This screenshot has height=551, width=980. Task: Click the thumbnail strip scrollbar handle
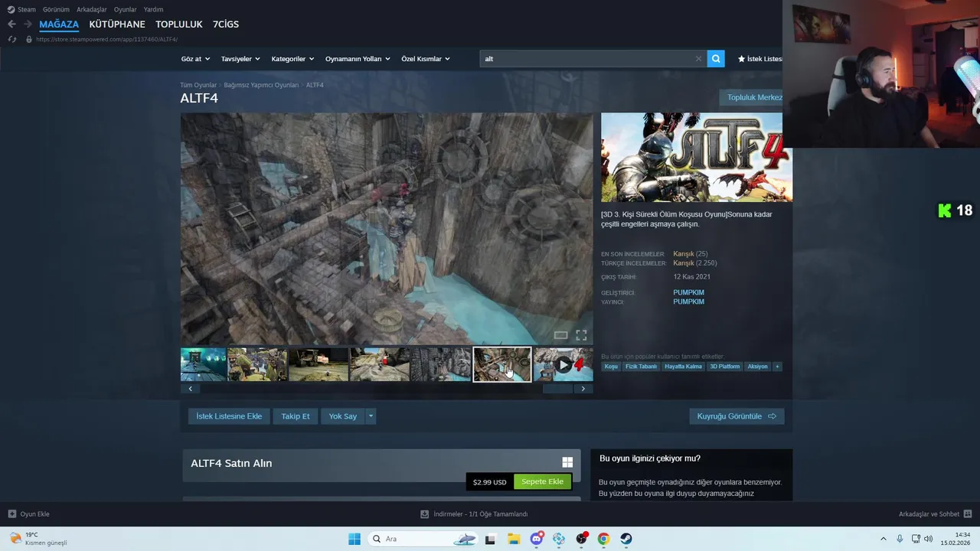coord(557,389)
